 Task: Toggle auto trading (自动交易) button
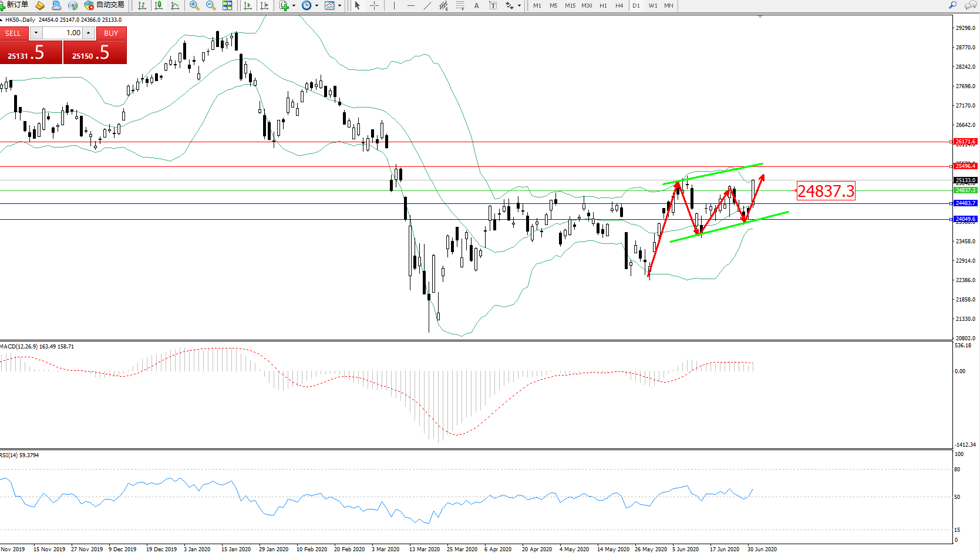[105, 5]
